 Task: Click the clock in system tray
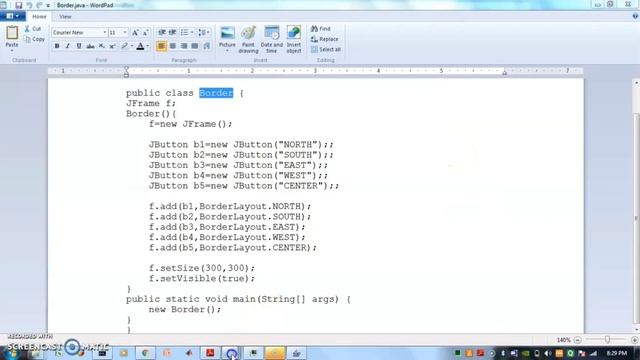[617, 353]
